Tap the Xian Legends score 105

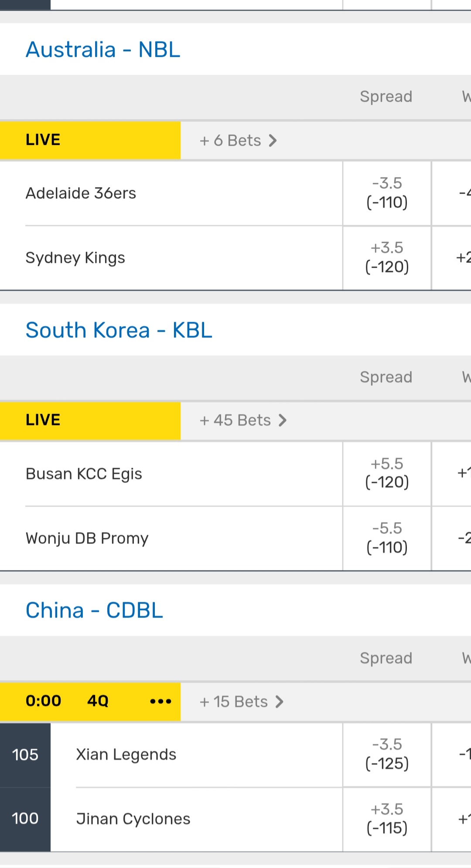click(25, 755)
